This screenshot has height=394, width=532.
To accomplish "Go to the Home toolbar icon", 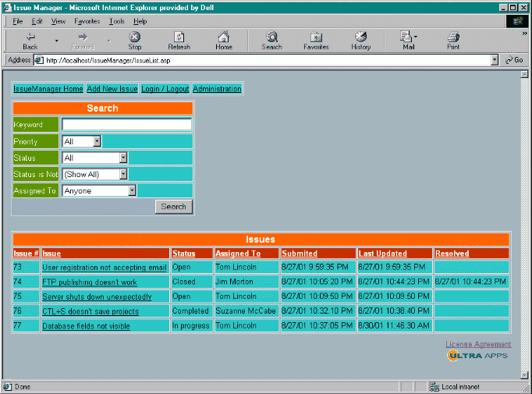I will (224, 37).
